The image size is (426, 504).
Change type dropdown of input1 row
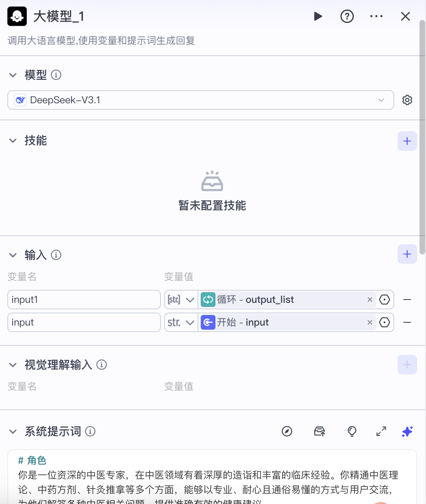coord(181,300)
